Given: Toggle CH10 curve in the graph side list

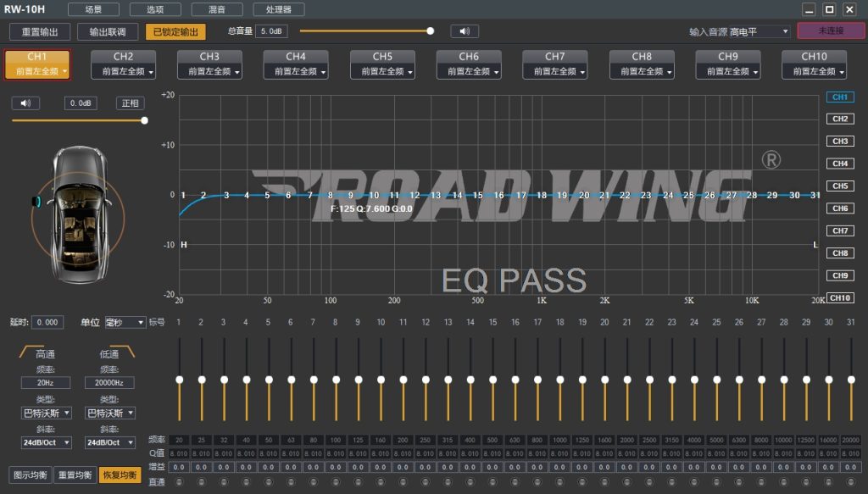Looking at the screenshot, I should (x=840, y=297).
